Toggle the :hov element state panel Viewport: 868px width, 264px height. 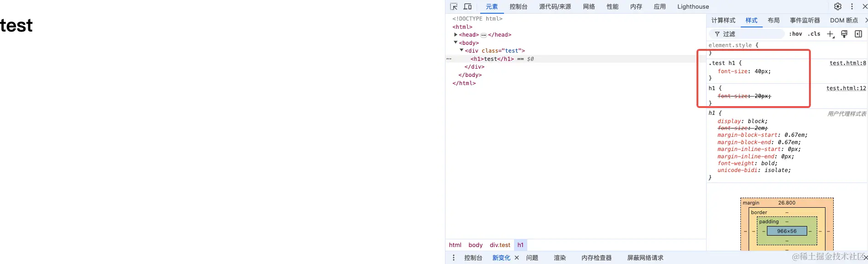[x=795, y=34]
